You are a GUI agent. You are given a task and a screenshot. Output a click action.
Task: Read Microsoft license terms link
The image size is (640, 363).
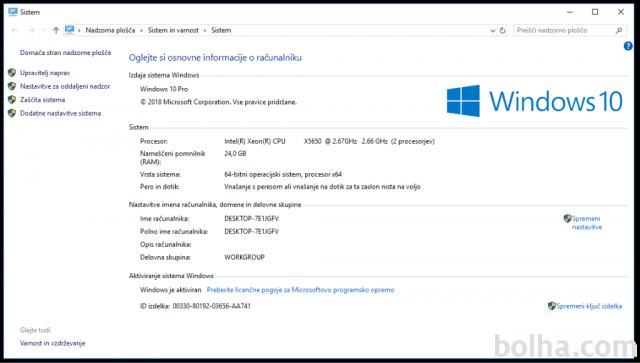[300, 290]
